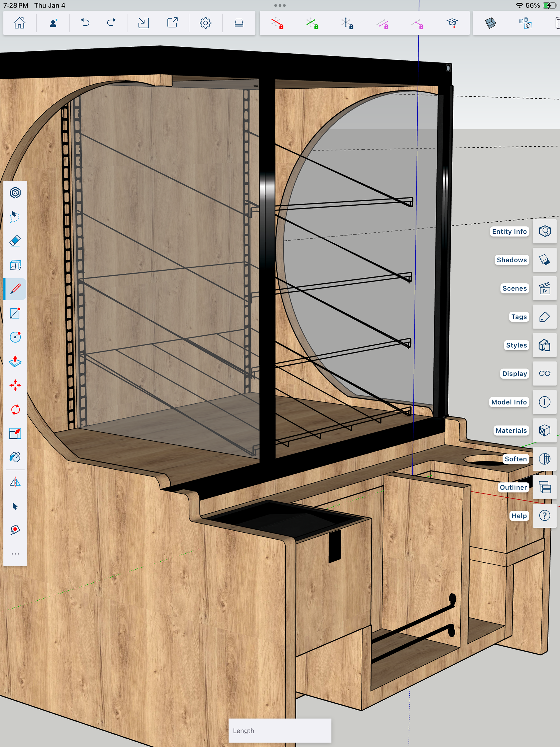Select the Paint Bucket tool
This screenshot has width=560, height=747.
point(15,457)
